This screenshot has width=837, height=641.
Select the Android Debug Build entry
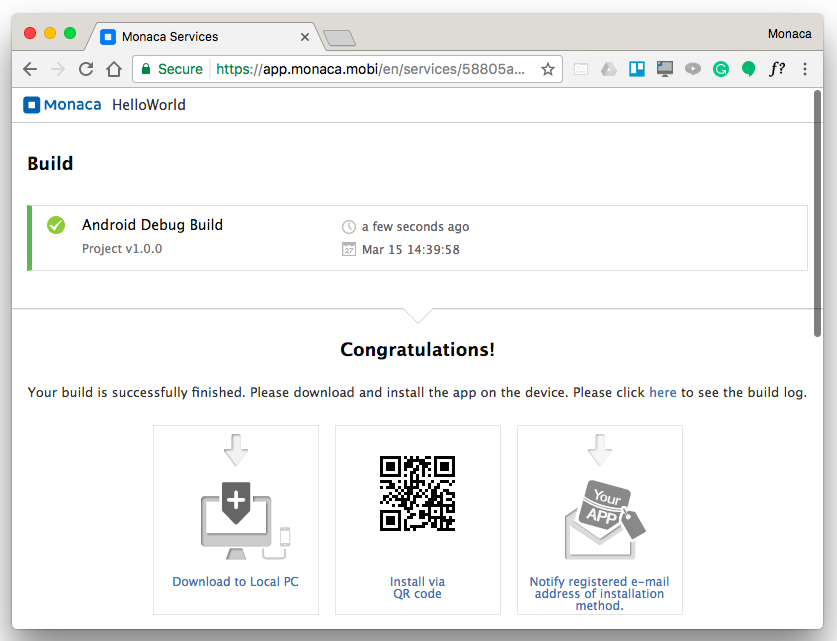152,225
